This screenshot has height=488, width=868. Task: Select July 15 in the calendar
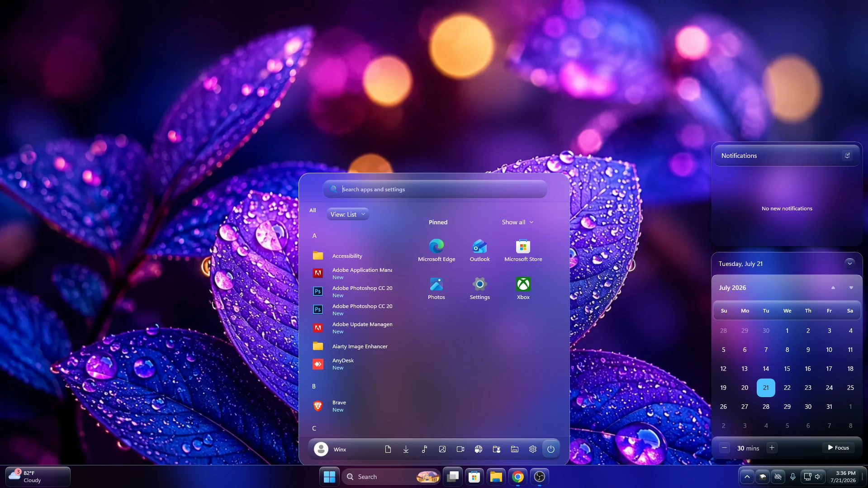pos(787,369)
